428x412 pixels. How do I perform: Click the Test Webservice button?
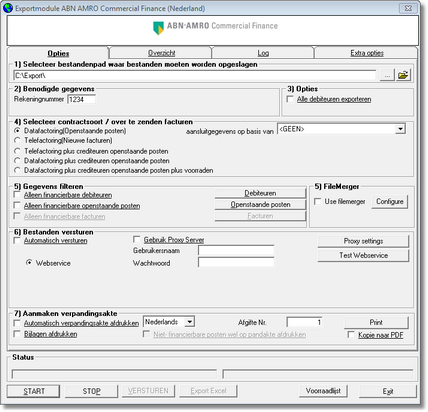pyautogui.click(x=363, y=255)
